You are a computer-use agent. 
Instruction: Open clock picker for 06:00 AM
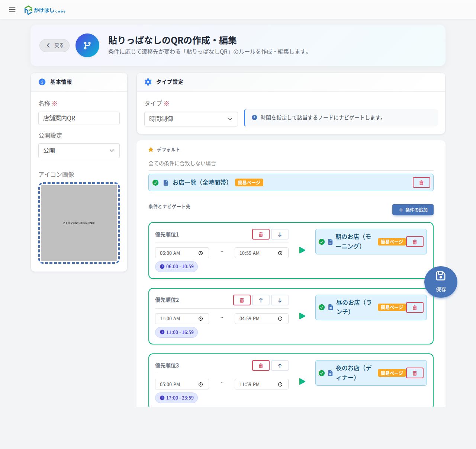click(x=200, y=253)
